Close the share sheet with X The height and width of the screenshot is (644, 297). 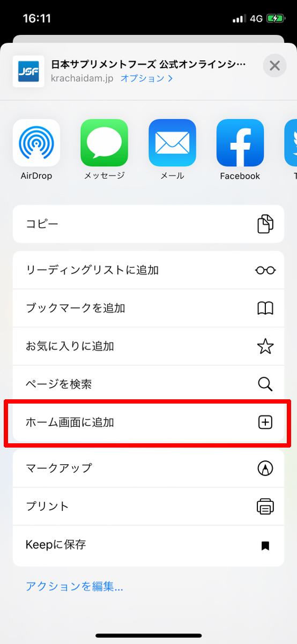(274, 66)
